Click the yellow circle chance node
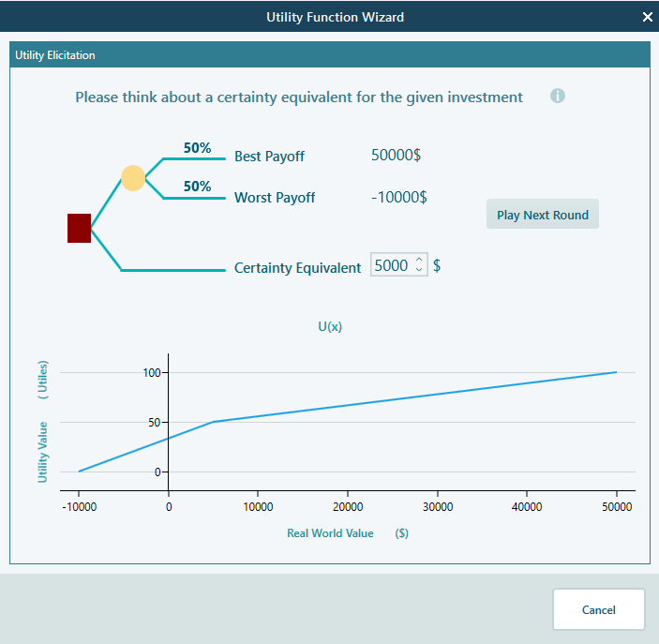The image size is (659, 644). (133, 178)
